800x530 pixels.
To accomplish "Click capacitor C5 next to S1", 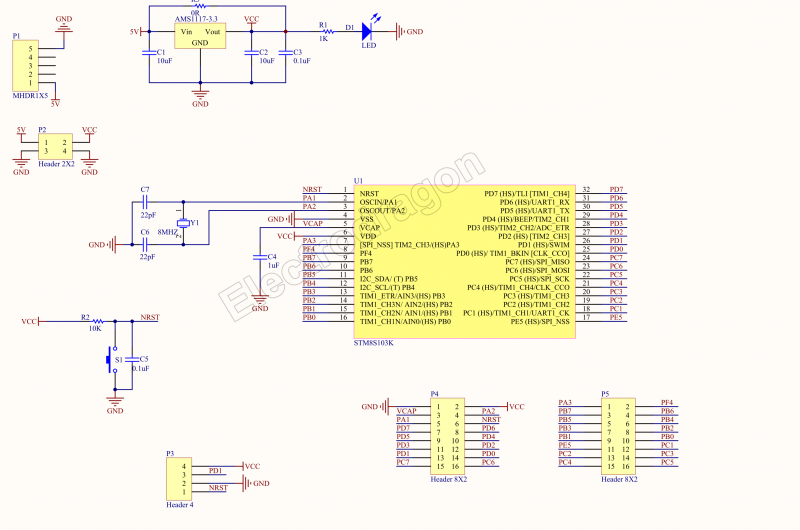I will (x=132, y=360).
